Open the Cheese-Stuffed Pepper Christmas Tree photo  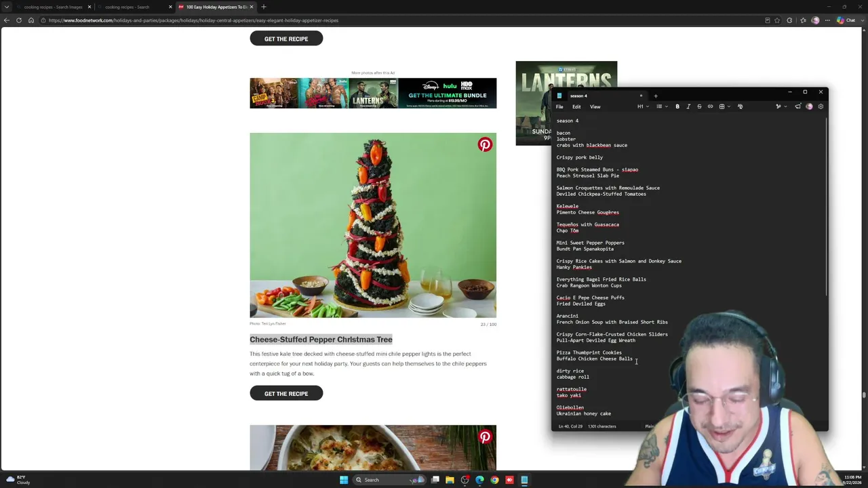click(x=373, y=225)
